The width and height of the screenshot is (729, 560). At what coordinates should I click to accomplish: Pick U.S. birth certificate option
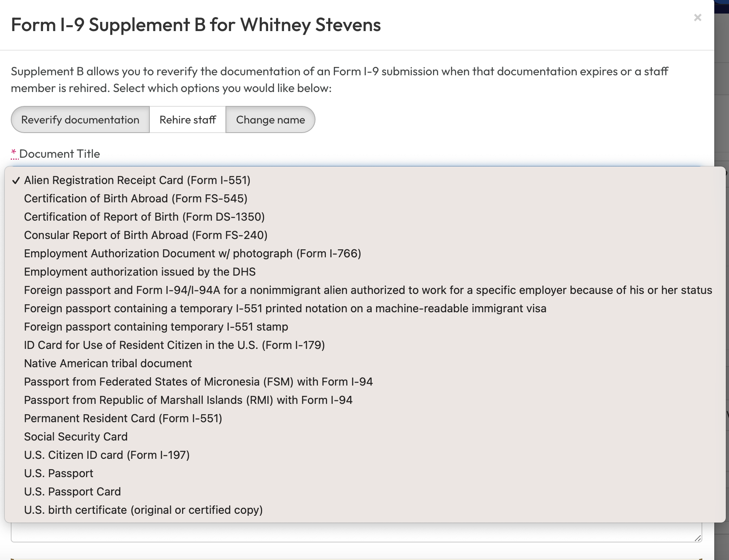click(143, 510)
